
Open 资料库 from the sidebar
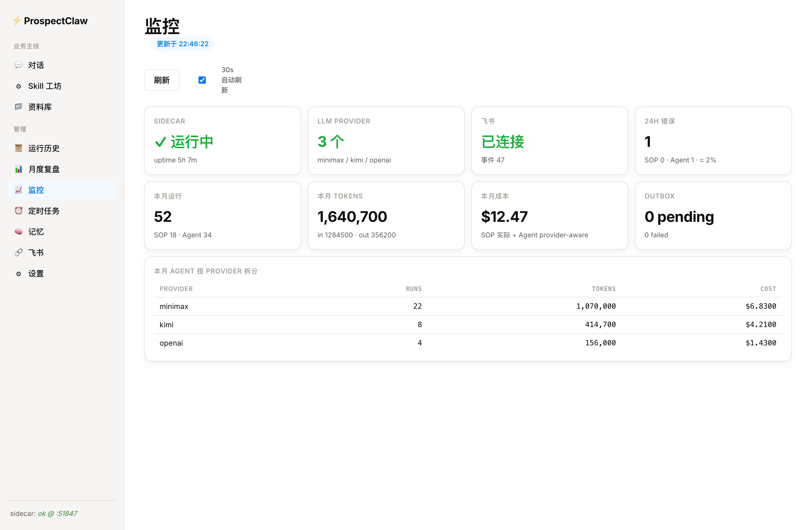point(62,107)
